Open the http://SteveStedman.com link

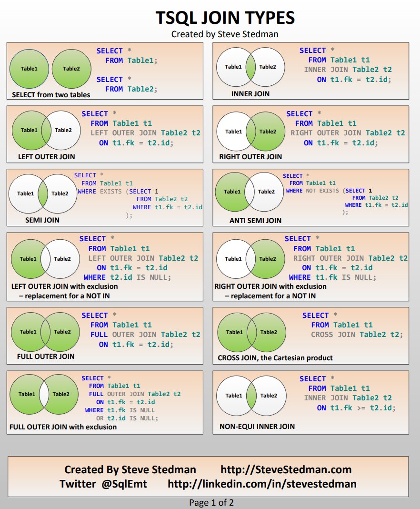click(286, 470)
